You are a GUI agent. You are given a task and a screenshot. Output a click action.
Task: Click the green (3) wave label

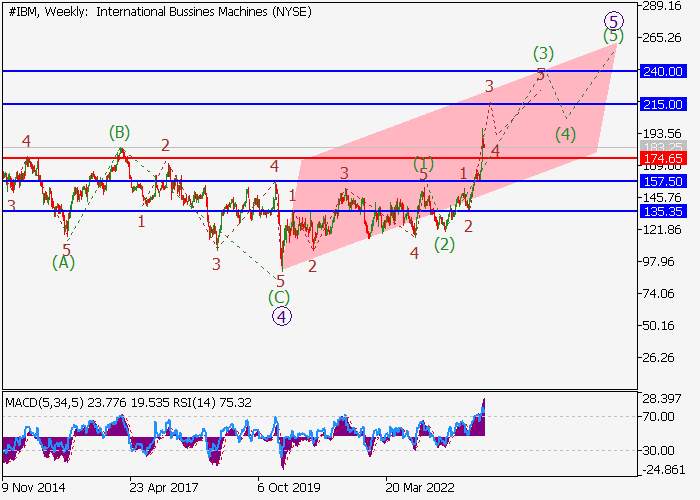coord(543,54)
